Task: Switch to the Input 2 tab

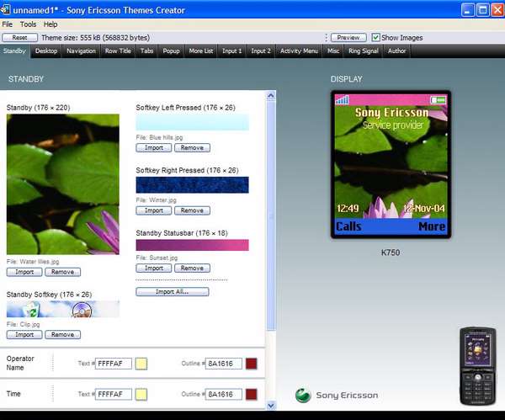Action: (x=261, y=51)
